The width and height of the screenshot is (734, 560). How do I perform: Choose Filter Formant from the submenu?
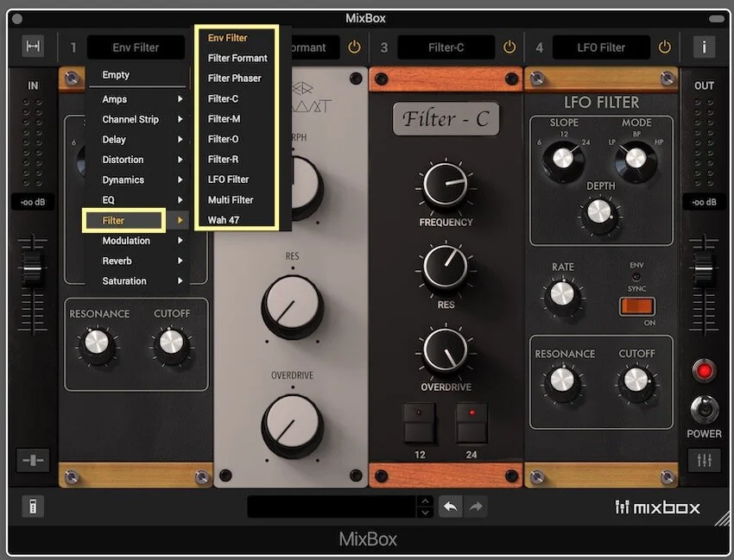(x=237, y=58)
